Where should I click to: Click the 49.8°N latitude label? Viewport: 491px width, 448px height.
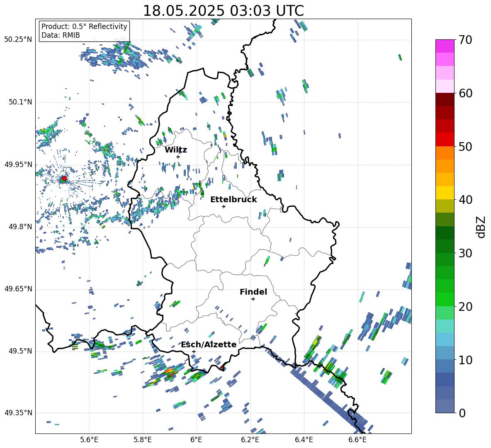(20, 227)
